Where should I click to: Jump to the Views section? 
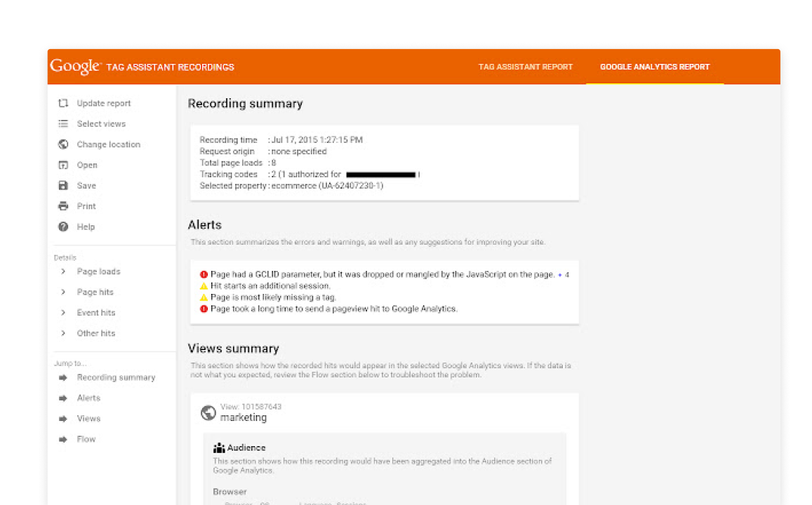[88, 419]
